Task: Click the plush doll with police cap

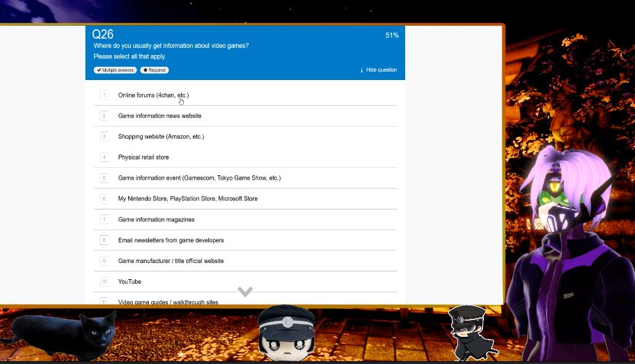Action: [286, 335]
